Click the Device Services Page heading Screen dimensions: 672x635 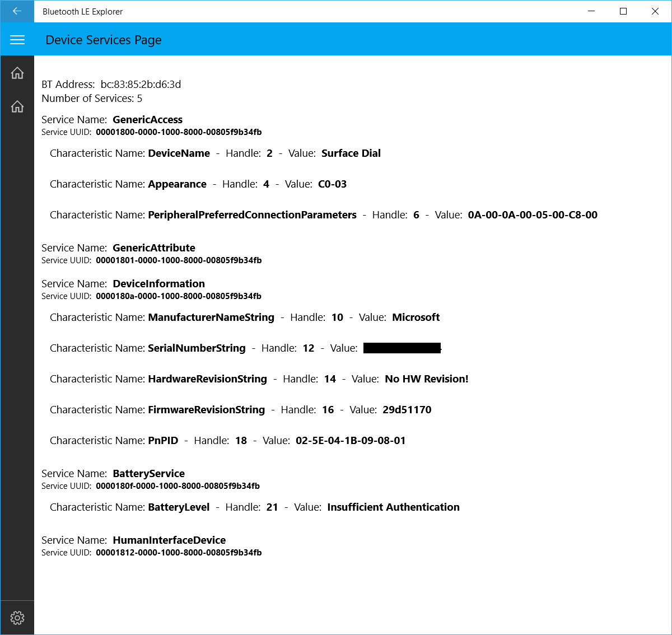coord(104,40)
